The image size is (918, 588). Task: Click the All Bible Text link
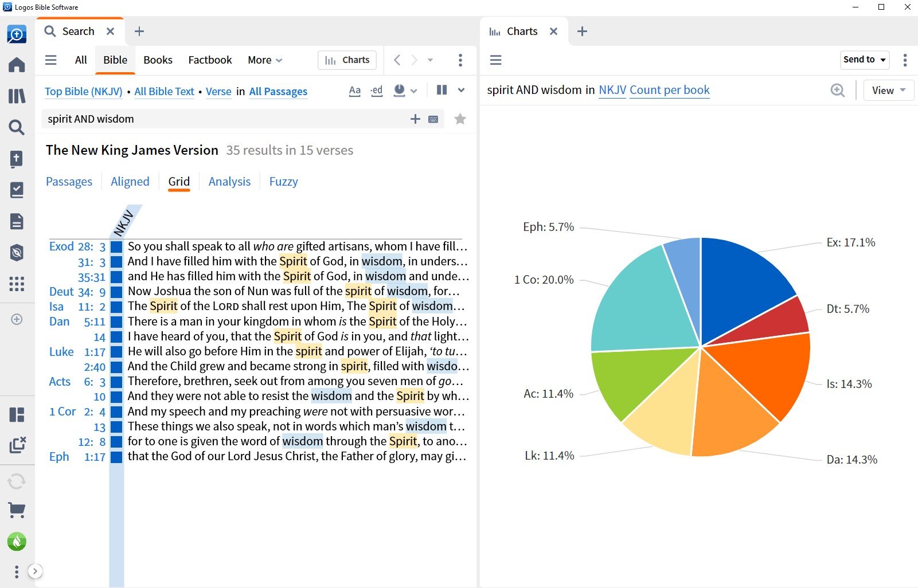click(165, 92)
